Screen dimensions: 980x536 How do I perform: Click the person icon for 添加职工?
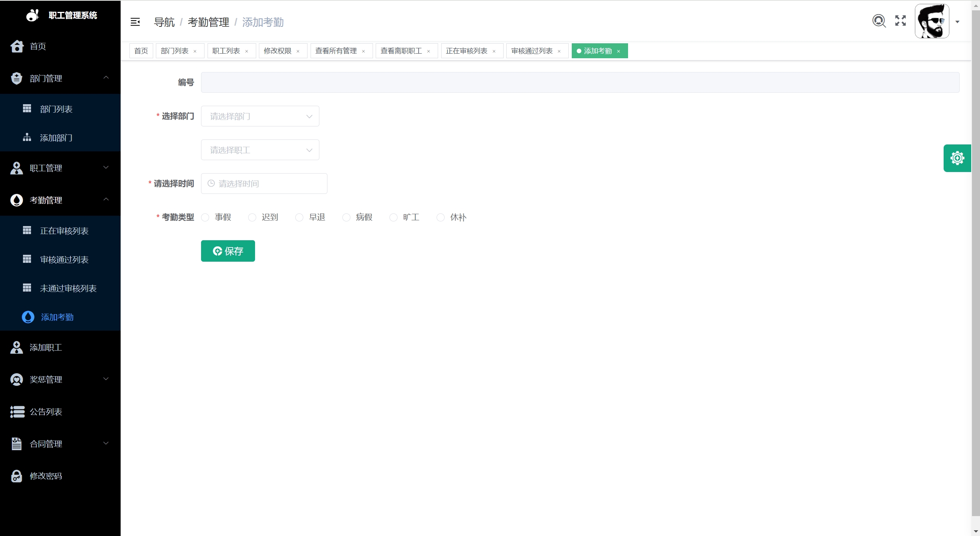[x=16, y=347]
